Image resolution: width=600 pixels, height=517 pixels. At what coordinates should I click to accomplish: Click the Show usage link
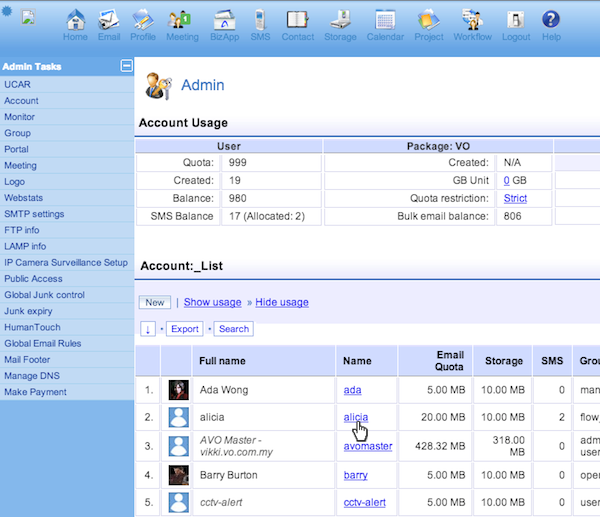(x=212, y=302)
